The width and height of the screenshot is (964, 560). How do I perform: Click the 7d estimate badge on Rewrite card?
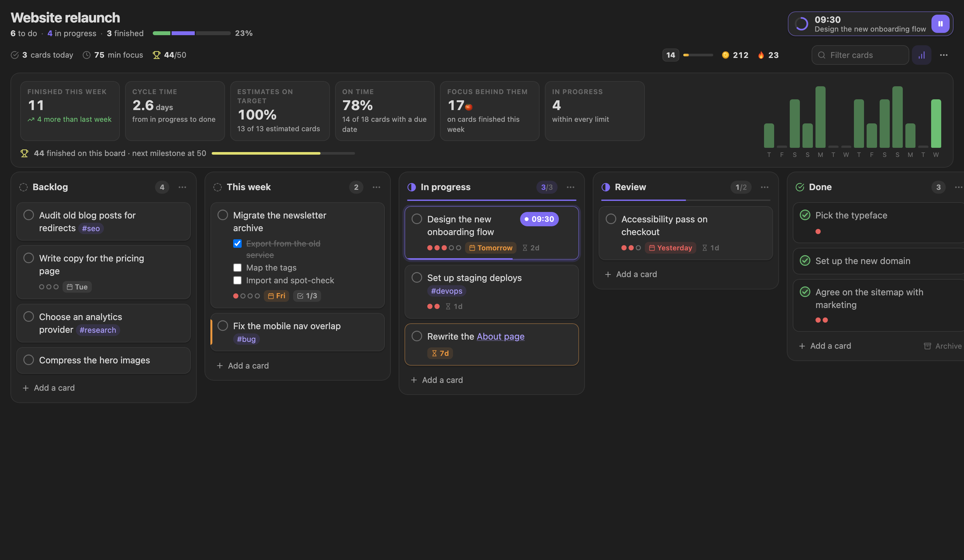click(x=440, y=353)
